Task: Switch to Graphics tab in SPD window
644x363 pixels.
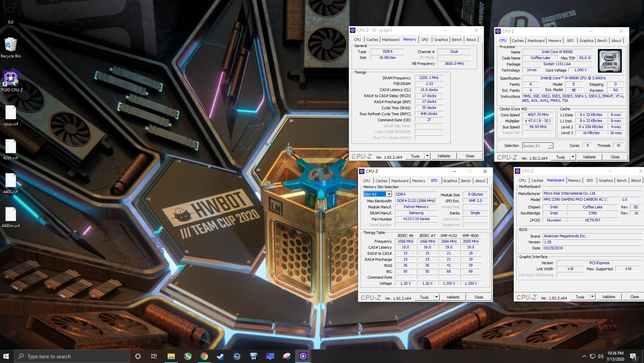Action: coord(450,181)
